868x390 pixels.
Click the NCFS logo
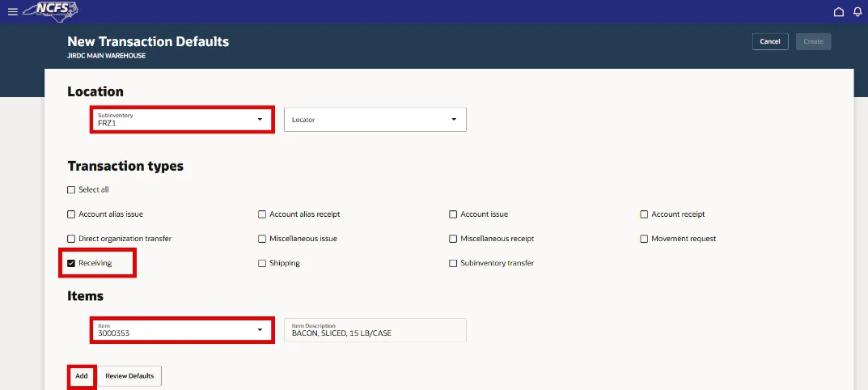coord(50,11)
